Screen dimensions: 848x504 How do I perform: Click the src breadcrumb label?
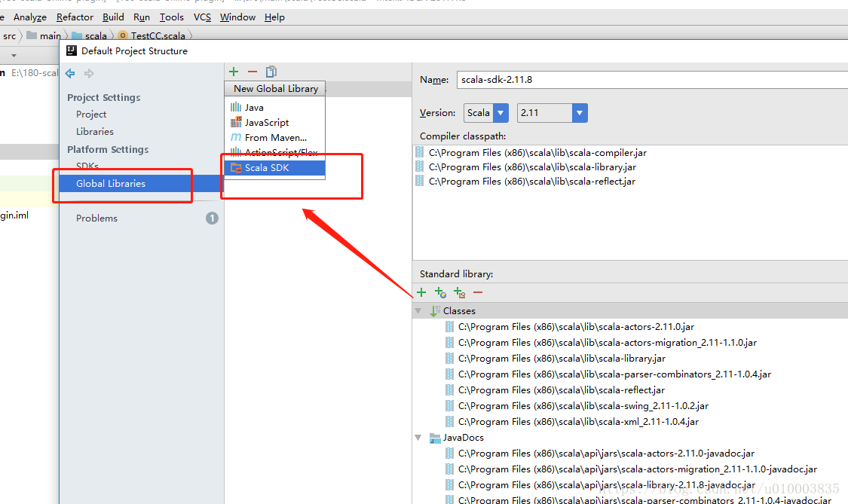[x=9, y=35]
